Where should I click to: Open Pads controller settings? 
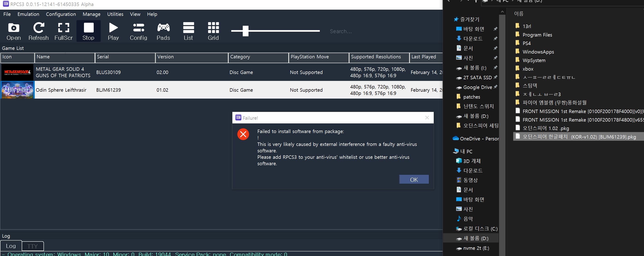pos(163,31)
